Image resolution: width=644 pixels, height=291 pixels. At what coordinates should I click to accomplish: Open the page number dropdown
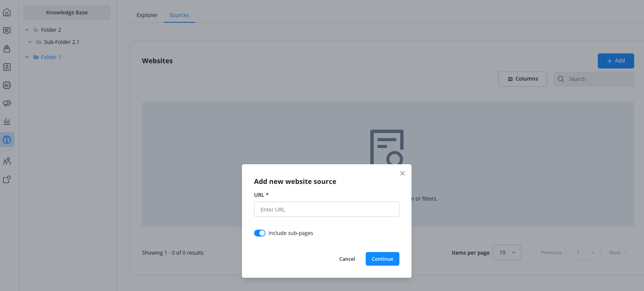[x=585, y=252]
